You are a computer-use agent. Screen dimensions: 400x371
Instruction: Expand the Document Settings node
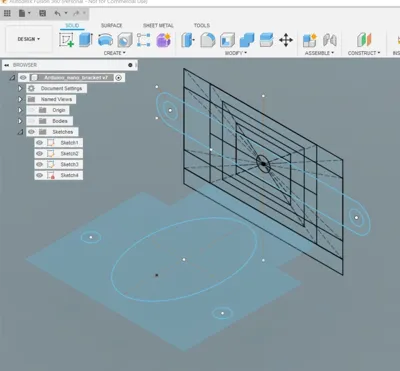coord(20,88)
